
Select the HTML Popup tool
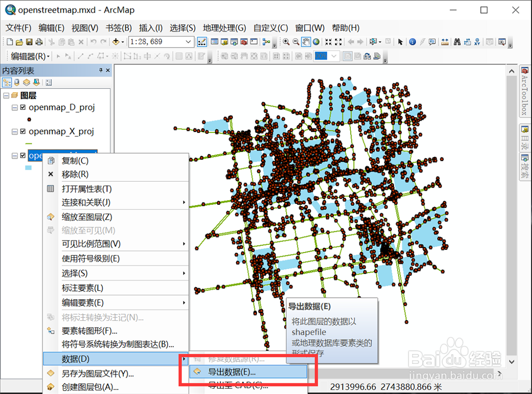click(x=432, y=42)
